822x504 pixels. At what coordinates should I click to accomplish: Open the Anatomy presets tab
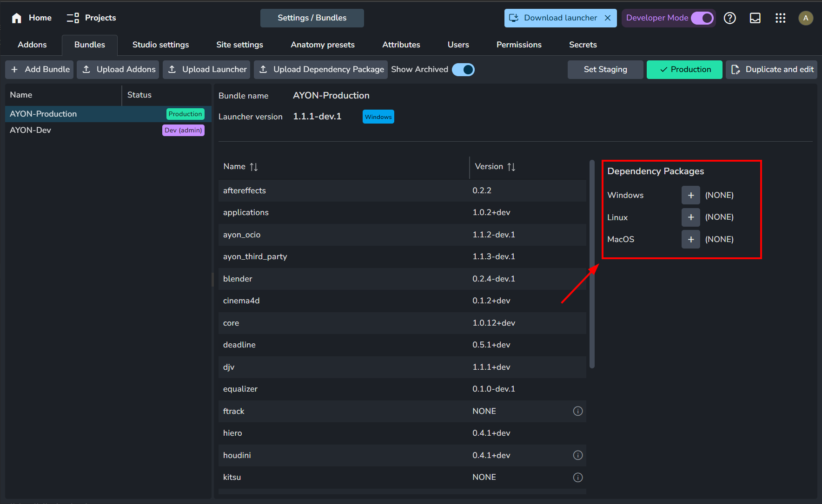[322, 45]
